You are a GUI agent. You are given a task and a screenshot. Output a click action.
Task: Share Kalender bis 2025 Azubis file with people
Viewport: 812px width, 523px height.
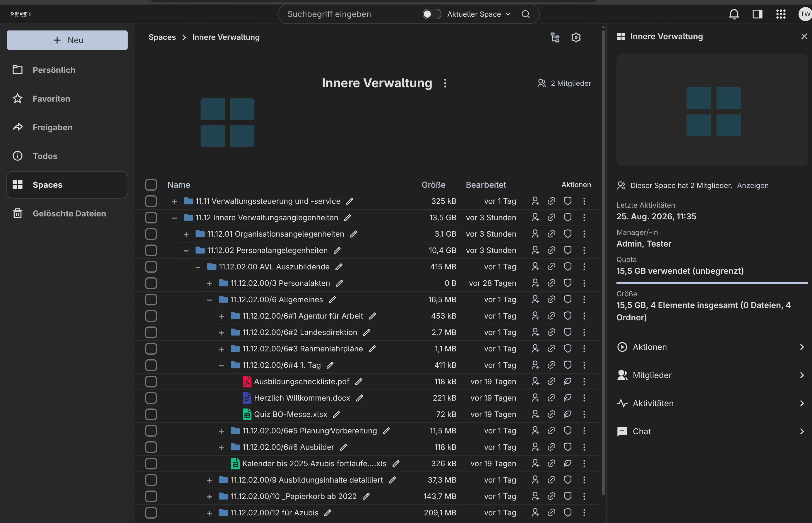pyautogui.click(x=535, y=463)
